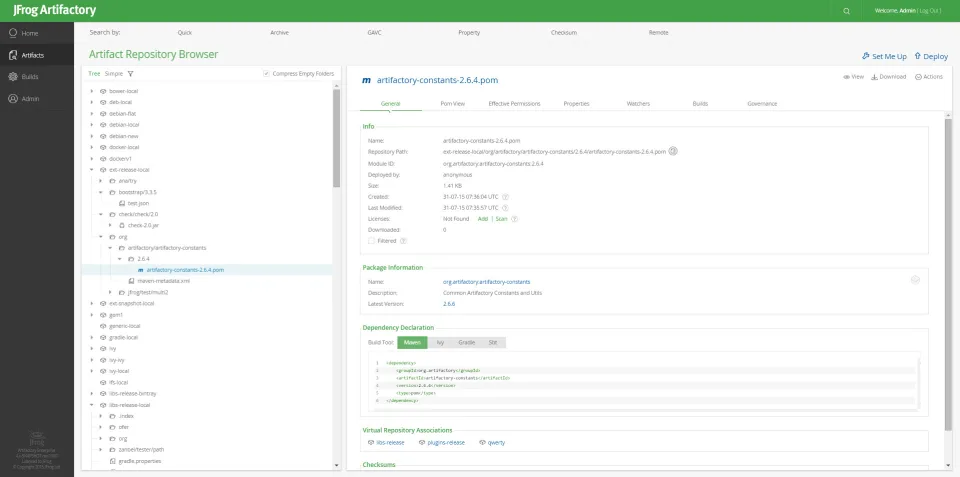Expand the ana/try folder
The height and width of the screenshot is (477, 960).
click(101, 181)
